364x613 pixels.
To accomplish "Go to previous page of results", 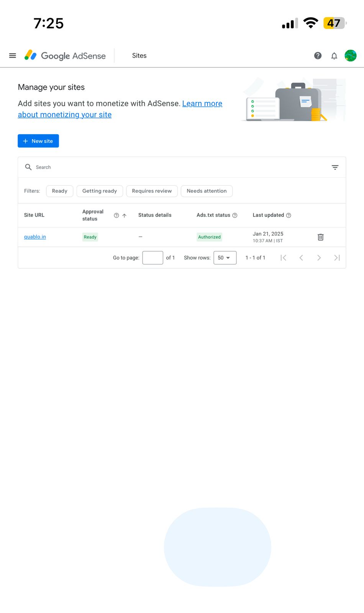I will 301,258.
